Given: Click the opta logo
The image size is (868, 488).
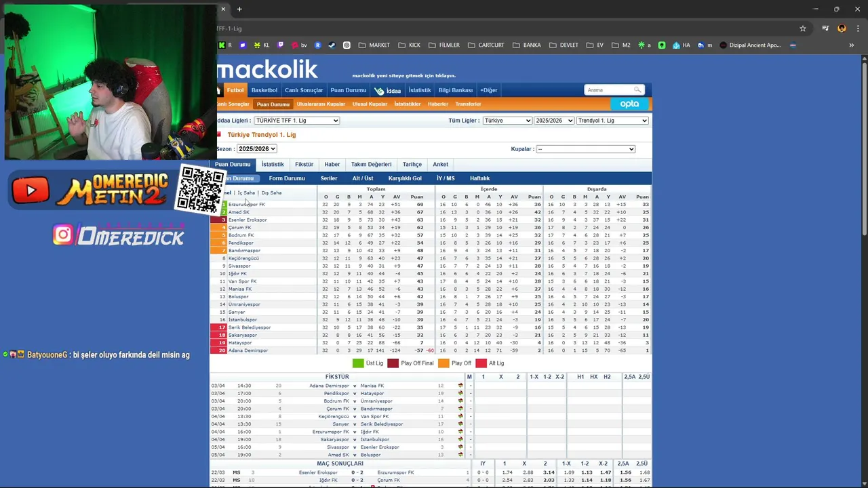Looking at the screenshot, I should click(x=629, y=104).
